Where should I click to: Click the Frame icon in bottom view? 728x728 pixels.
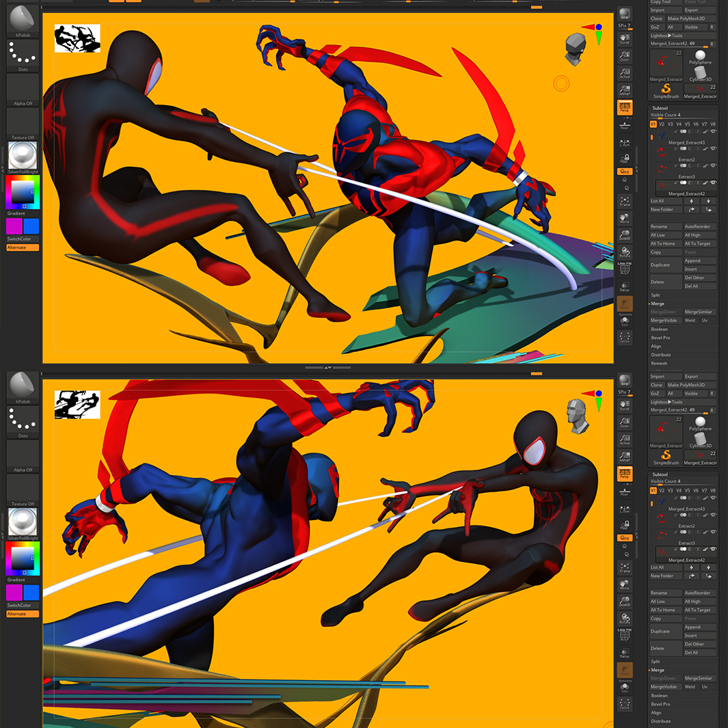(625, 567)
